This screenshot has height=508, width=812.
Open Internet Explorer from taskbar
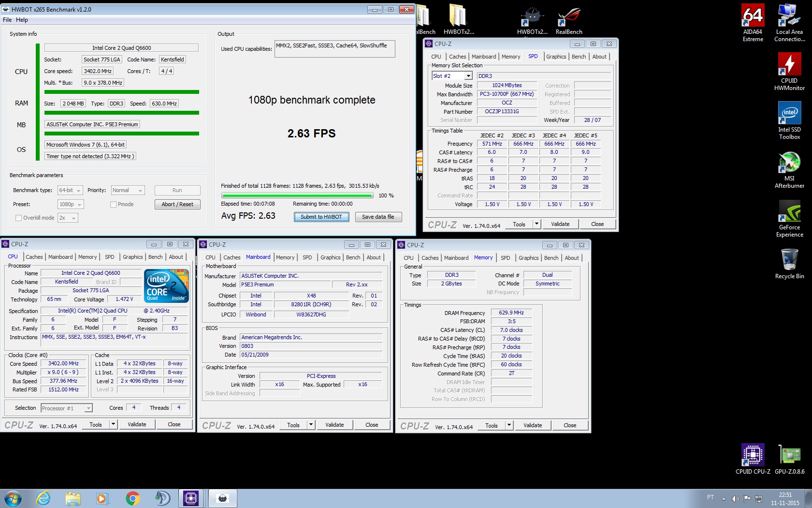[x=43, y=498]
